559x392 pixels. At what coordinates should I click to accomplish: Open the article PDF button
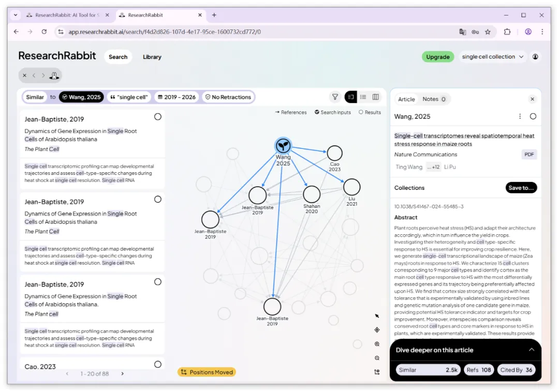(x=529, y=154)
